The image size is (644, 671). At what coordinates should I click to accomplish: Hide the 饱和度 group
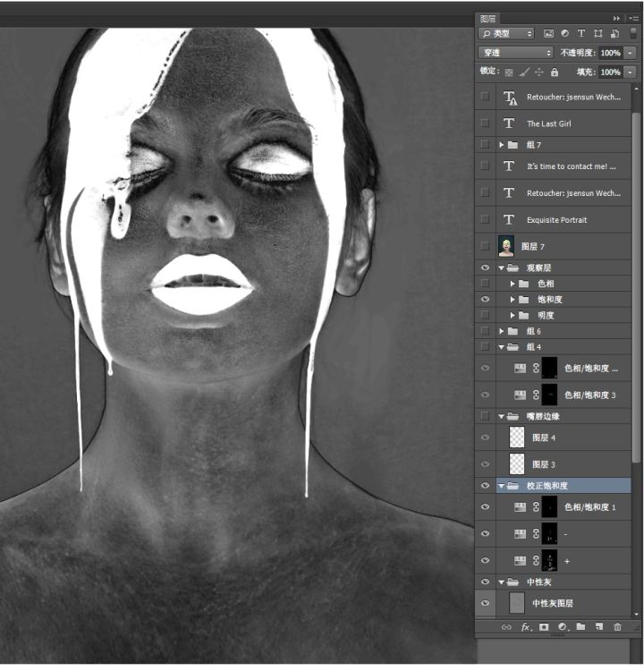pyautogui.click(x=485, y=299)
